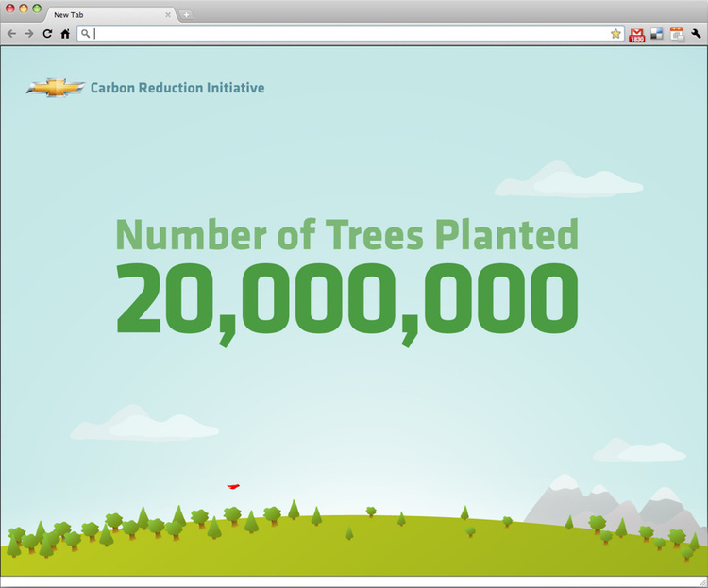Reload the page with the refresh icon
The image size is (708, 588).
pos(47,33)
